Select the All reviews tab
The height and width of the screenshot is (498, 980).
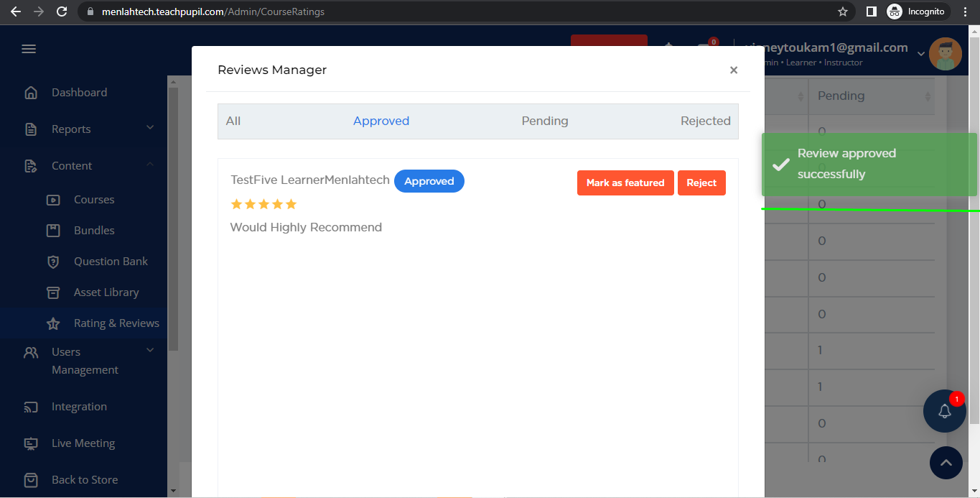pyautogui.click(x=233, y=121)
